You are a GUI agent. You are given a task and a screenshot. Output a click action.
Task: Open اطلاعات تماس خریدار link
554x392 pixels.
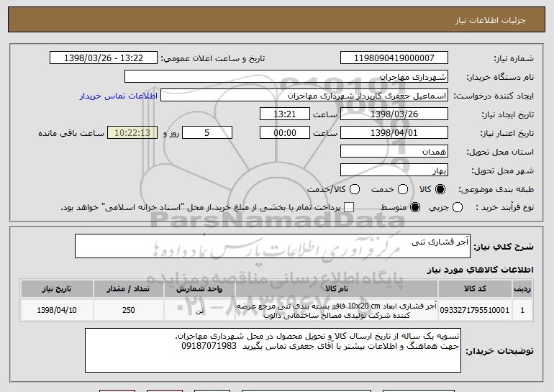[119, 96]
